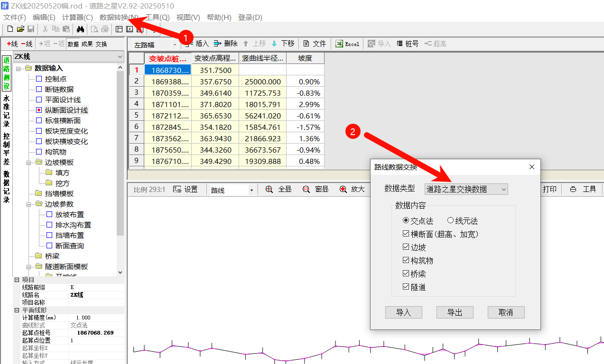Open the 路线 view dropdown
Image resolution: width=604 pixels, height=364 pixels.
click(232, 190)
